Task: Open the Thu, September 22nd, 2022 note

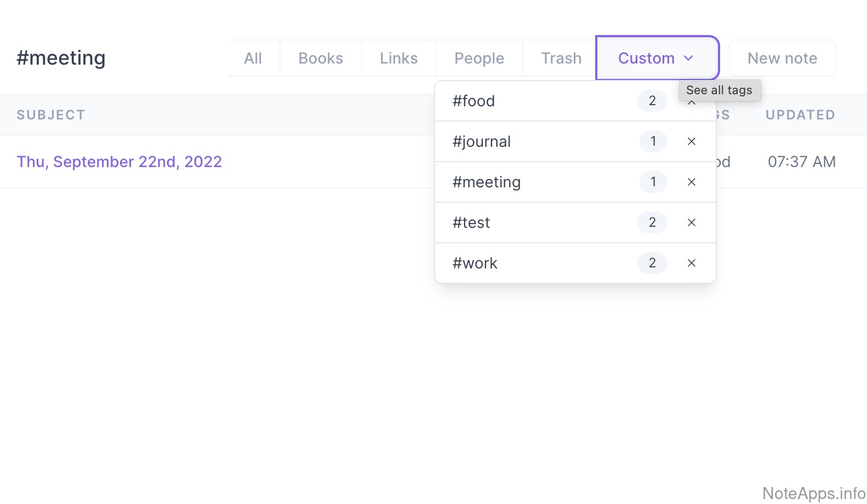Action: click(119, 162)
